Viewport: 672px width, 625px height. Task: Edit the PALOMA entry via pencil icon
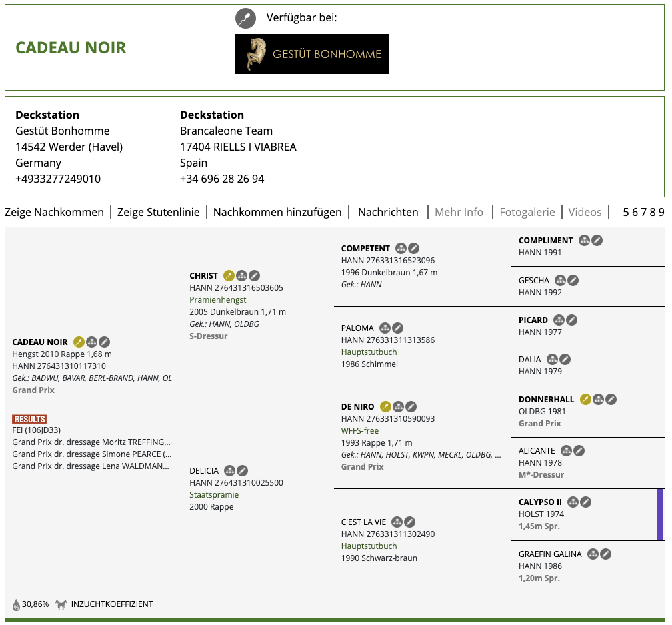397,328
